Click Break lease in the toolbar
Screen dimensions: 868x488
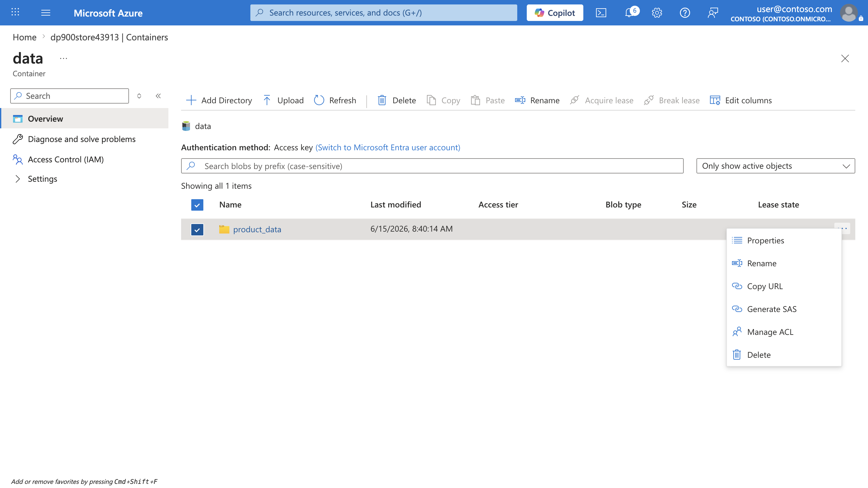(x=672, y=100)
